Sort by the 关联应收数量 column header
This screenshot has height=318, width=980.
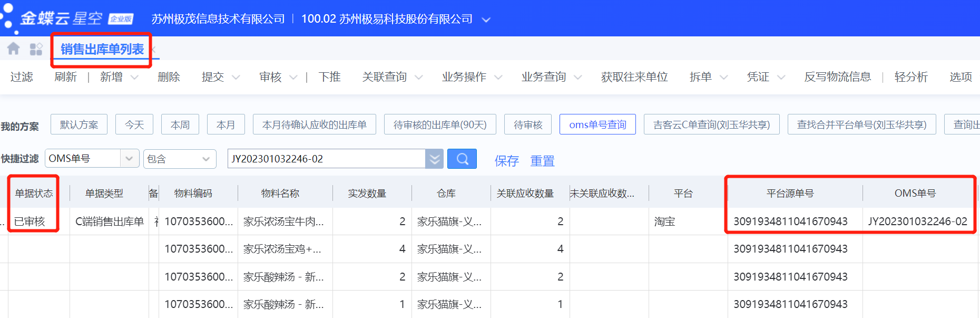click(x=525, y=194)
